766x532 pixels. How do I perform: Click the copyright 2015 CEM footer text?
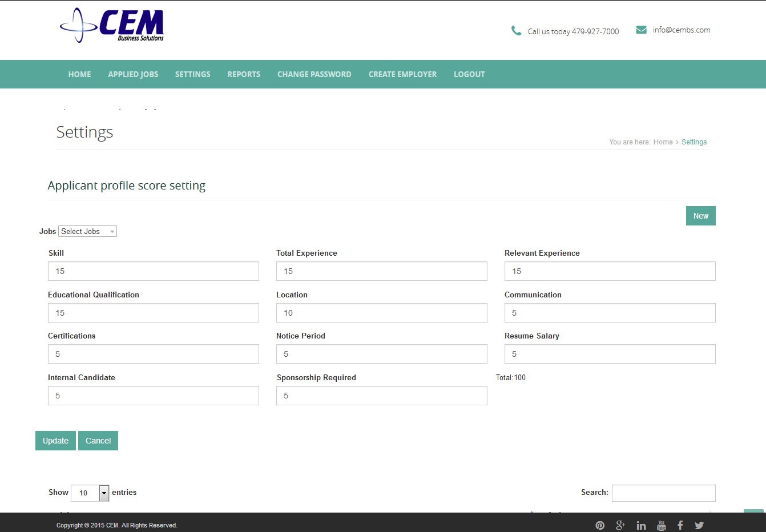117,525
